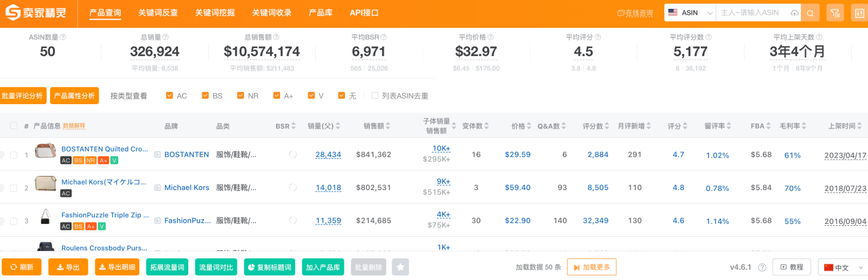Image resolution: width=868 pixels, height=280 pixels.
Task: Click 复制标题词 button
Action: click(x=269, y=267)
